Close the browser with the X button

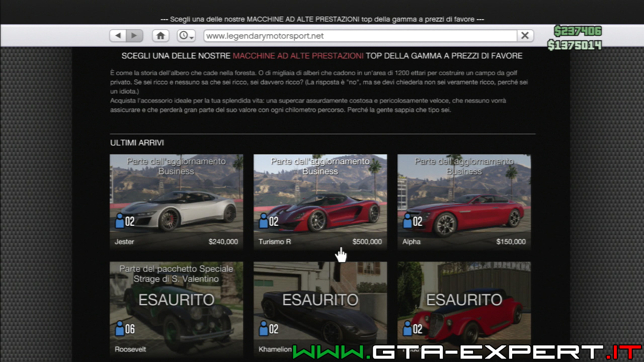coord(525,36)
